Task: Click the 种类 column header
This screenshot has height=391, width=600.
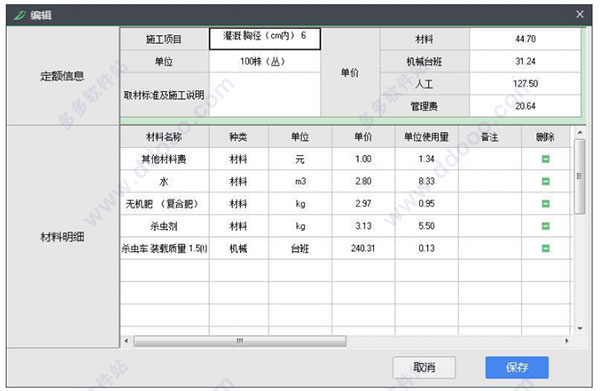Action: point(239,137)
